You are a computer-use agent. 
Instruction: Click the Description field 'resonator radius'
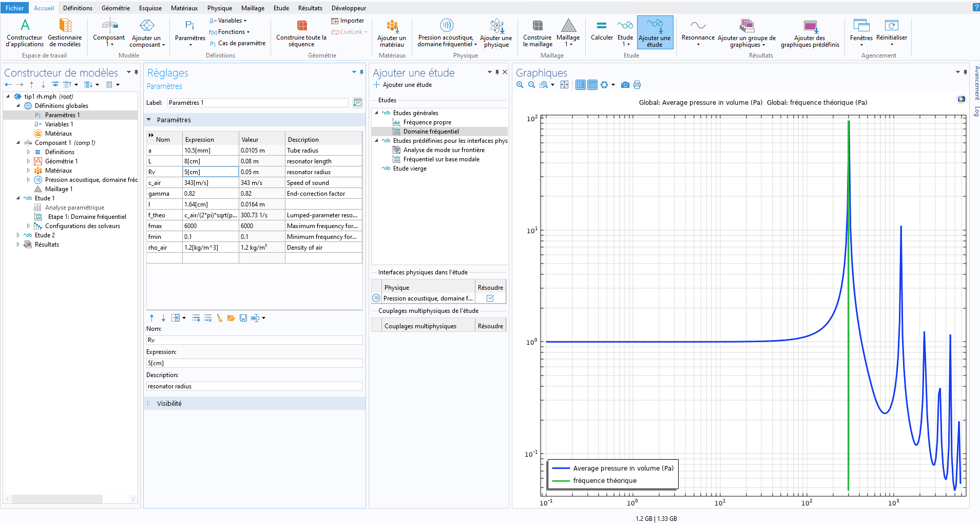255,386
